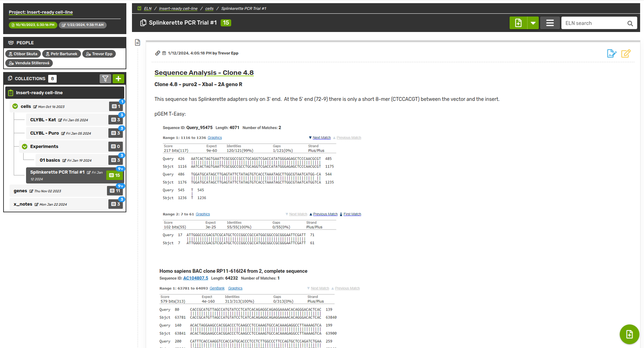Add a new collection with plus button
Viewport: 644px width, 348px height.
coord(119,79)
